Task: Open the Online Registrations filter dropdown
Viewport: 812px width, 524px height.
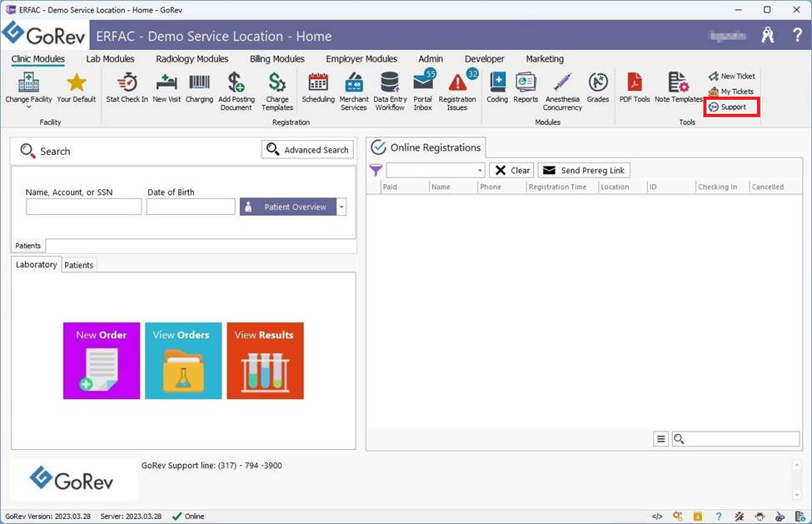Action: coord(480,170)
